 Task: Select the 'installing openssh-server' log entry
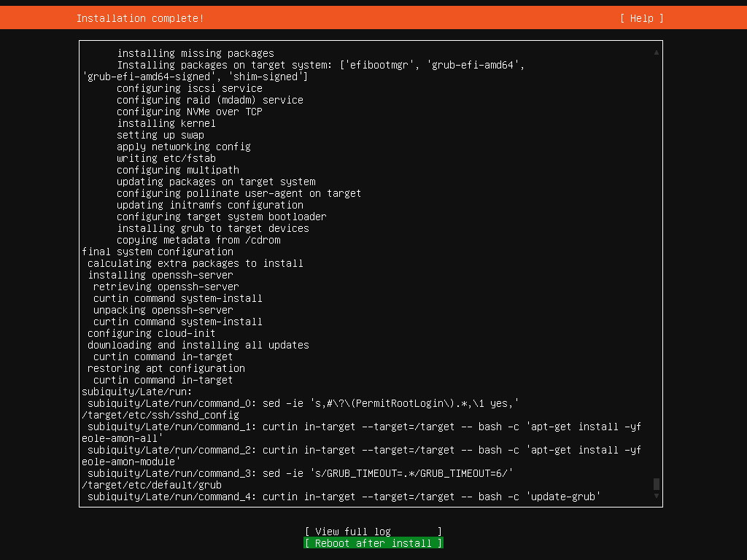(x=160, y=275)
